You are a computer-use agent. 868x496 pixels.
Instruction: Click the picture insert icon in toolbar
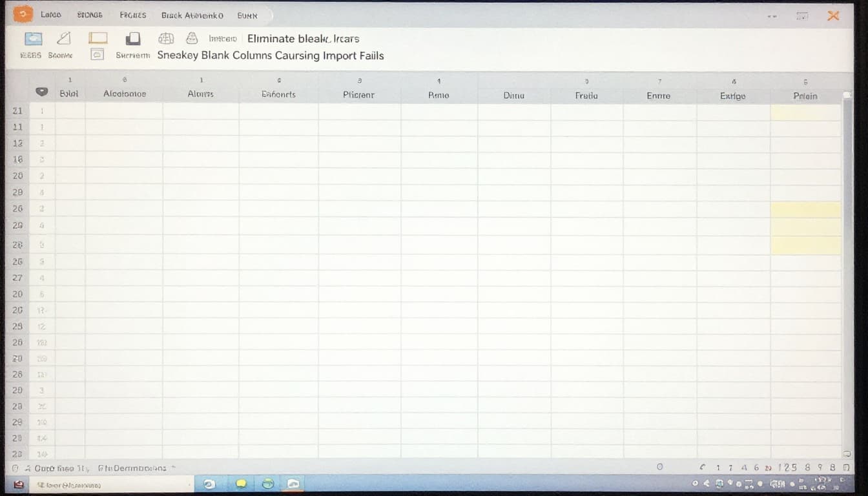(32, 38)
